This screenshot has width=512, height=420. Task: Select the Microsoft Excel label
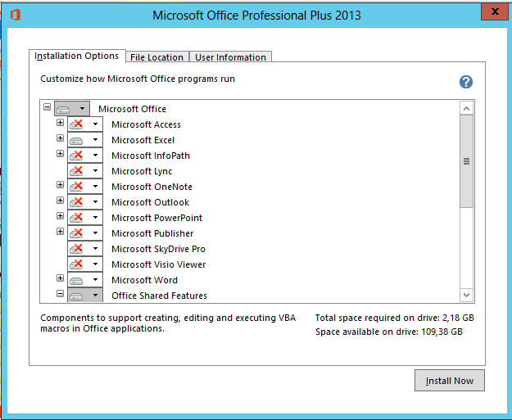(x=143, y=140)
